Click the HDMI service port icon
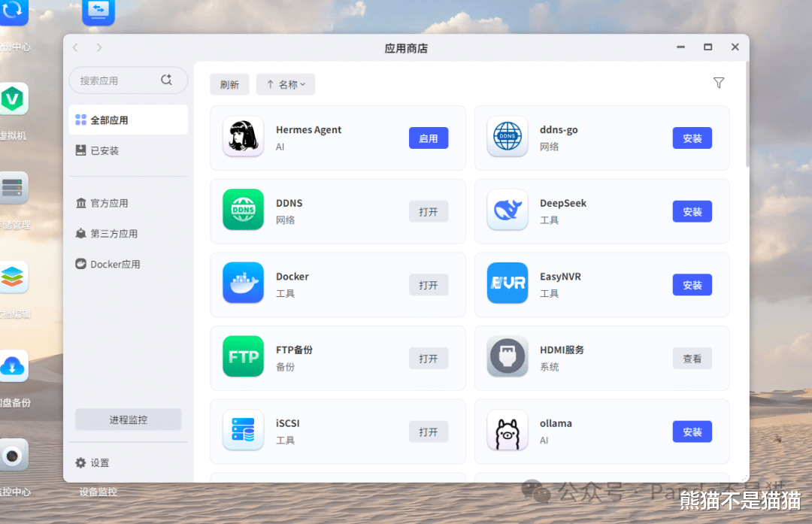The height and width of the screenshot is (524, 812). tap(507, 357)
